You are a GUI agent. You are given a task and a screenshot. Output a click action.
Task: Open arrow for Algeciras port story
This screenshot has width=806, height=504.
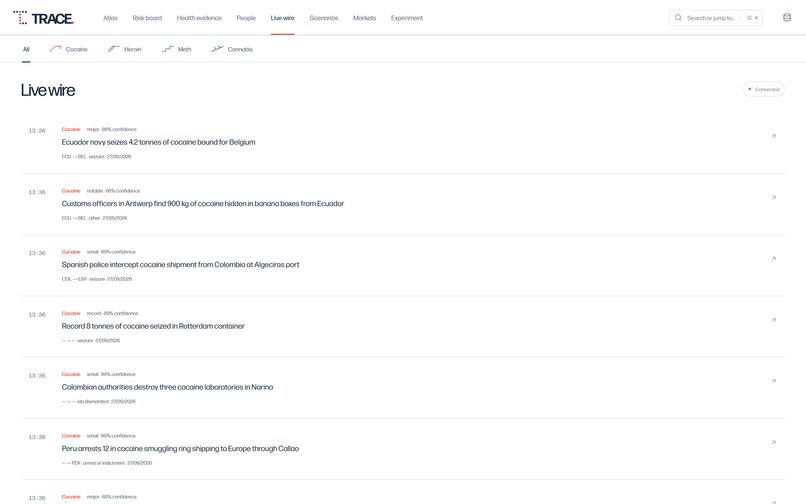[773, 259]
